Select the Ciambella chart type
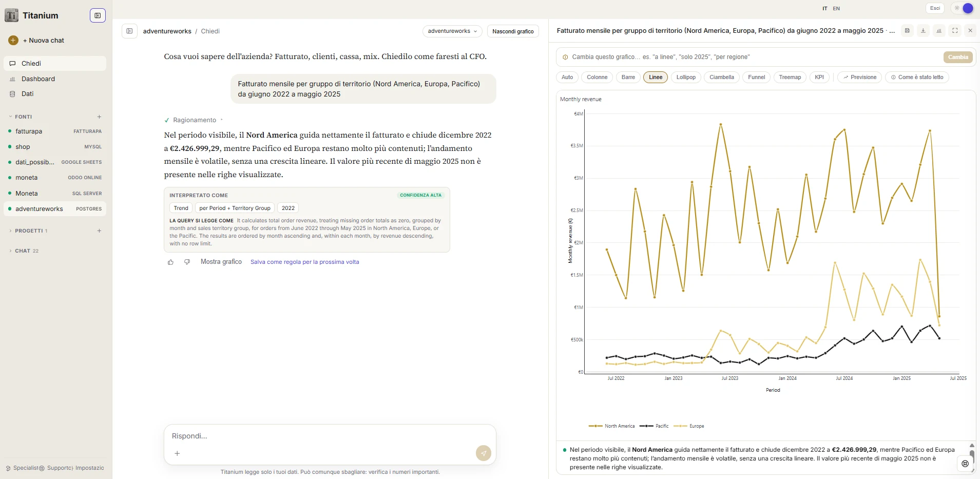 (x=722, y=78)
